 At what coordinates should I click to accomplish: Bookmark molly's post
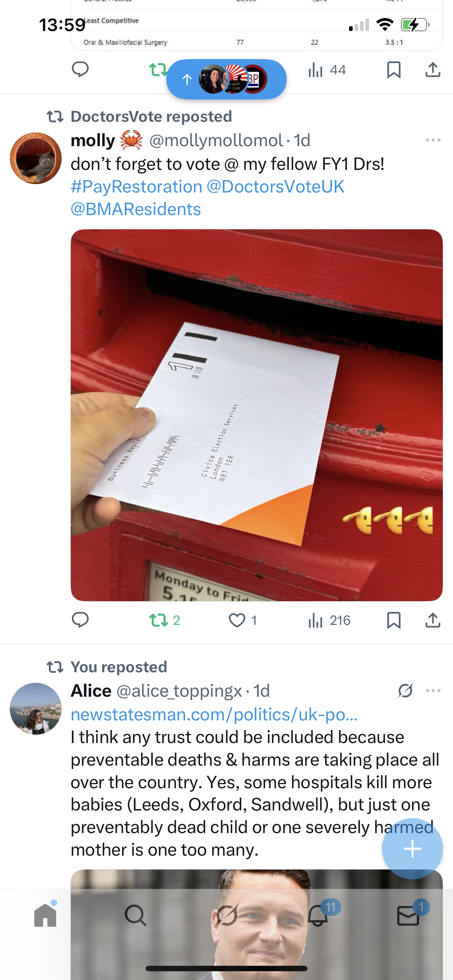point(394,620)
